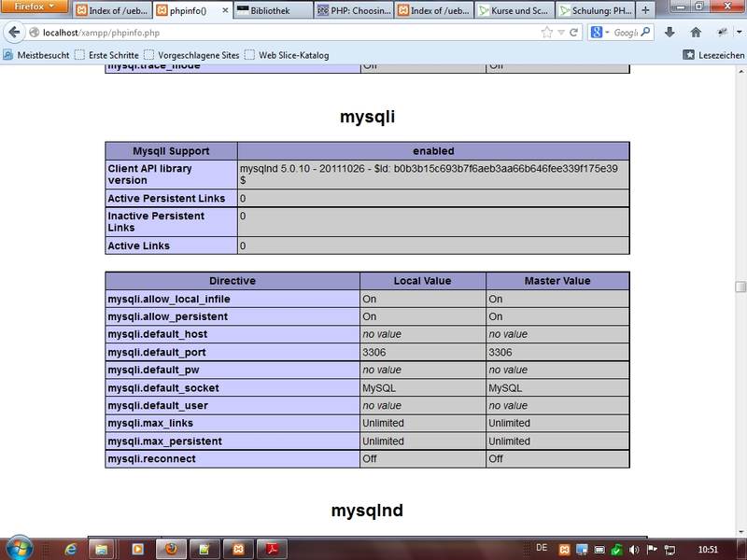The image size is (747, 560).
Task: Click the XAMPP icon in the taskbar
Action: (x=238, y=548)
